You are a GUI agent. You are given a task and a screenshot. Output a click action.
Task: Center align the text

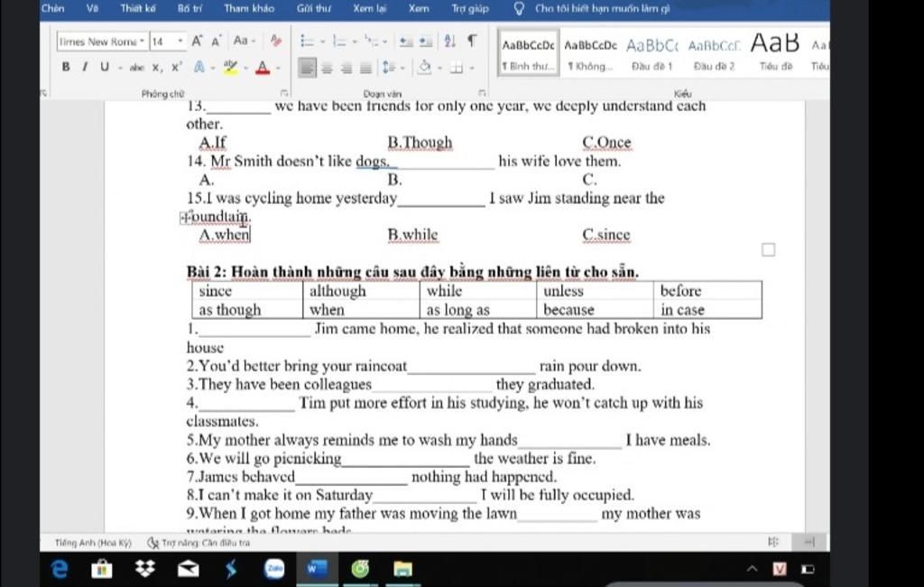click(x=327, y=69)
